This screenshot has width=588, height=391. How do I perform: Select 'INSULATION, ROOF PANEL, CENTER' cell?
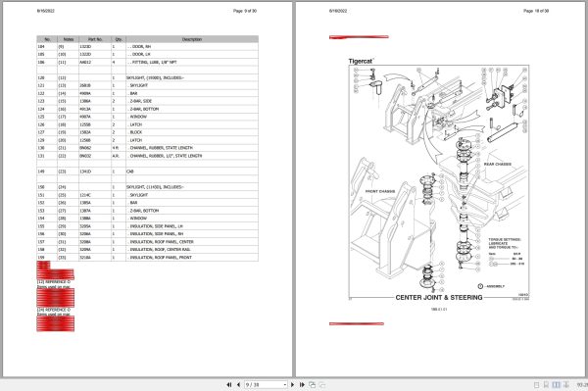tap(192, 242)
